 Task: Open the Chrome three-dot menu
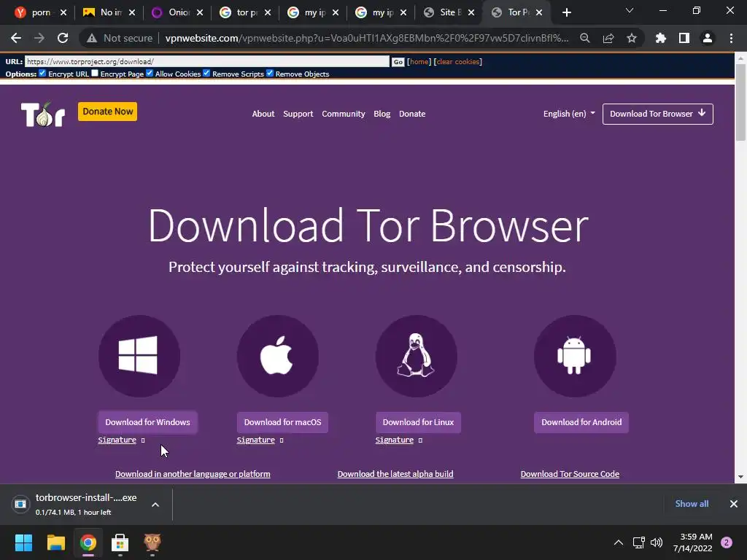pyautogui.click(x=731, y=38)
